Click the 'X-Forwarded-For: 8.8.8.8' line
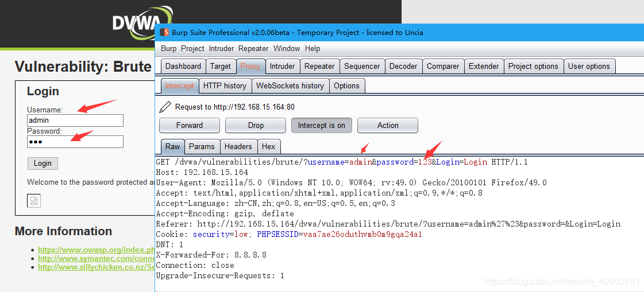The image size is (644, 292). pos(211,255)
